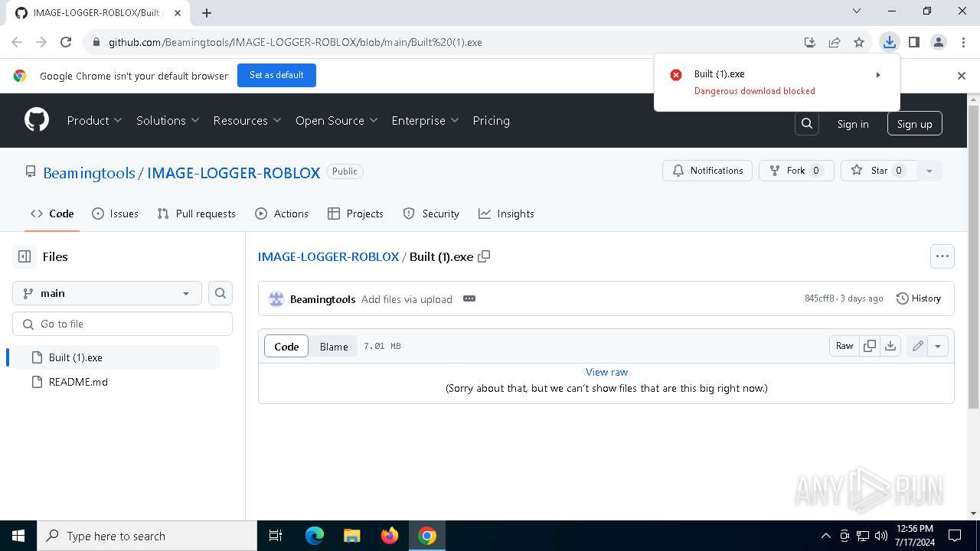980x551 pixels.
Task: Open Chrome profile avatar icon
Action: click(x=939, y=42)
